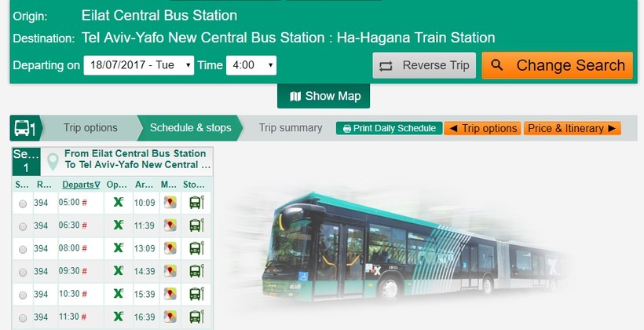Go to Trip summary step tab
The height and width of the screenshot is (330, 644).
click(291, 128)
